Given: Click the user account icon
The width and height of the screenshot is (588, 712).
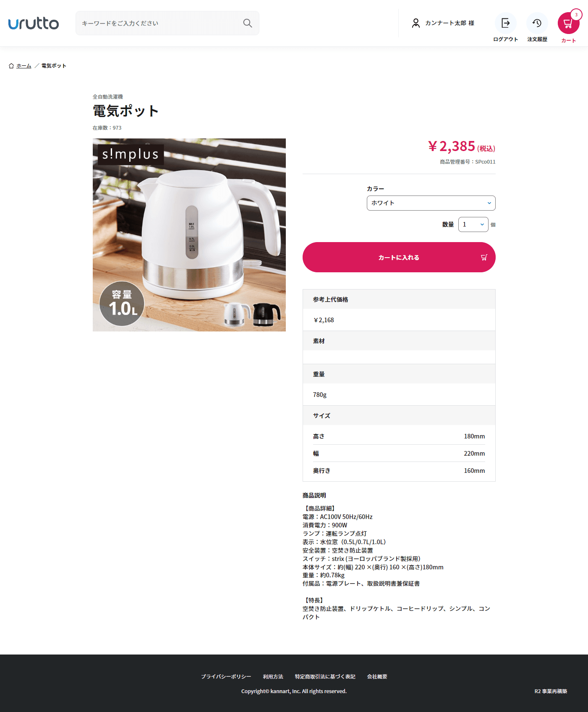Looking at the screenshot, I should [x=416, y=23].
